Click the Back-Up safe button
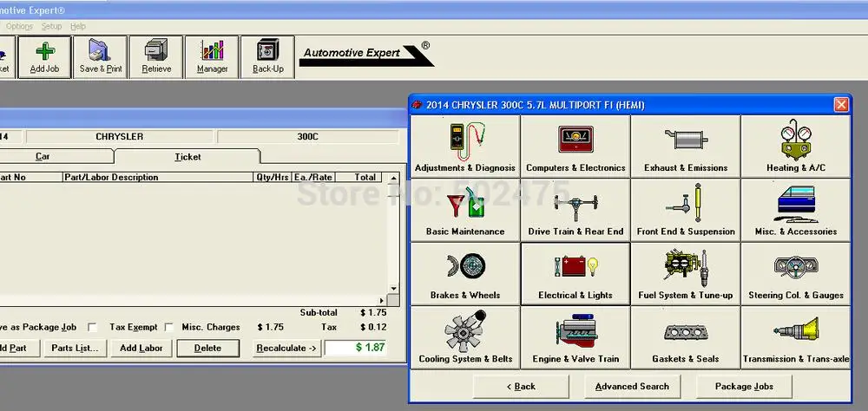This screenshot has width=868, height=411. pos(268,57)
